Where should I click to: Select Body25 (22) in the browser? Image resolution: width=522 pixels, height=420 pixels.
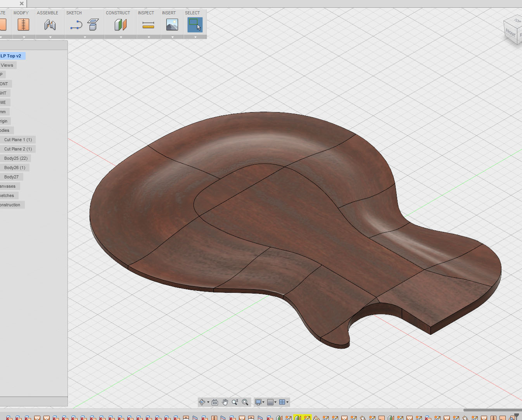[x=16, y=158]
